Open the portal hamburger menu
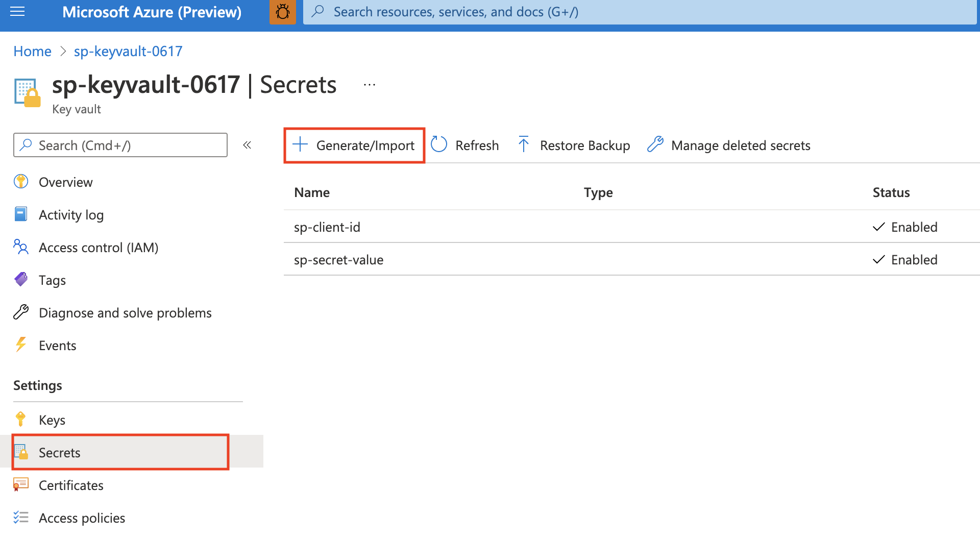Viewport: 980px width, 539px height. pos(17,12)
